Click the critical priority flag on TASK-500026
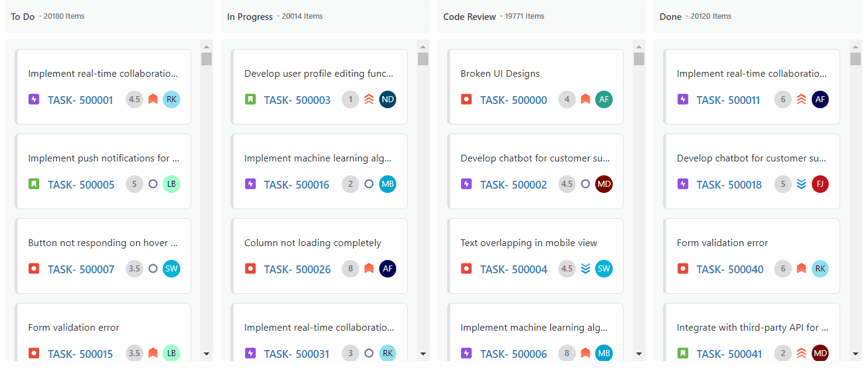This screenshot has height=370, width=868. (369, 268)
